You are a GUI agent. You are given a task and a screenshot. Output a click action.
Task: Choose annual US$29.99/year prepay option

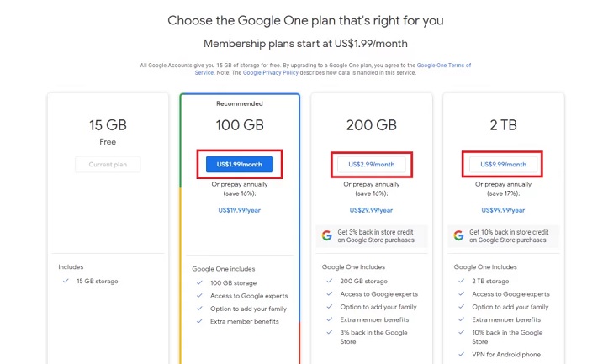tap(371, 210)
